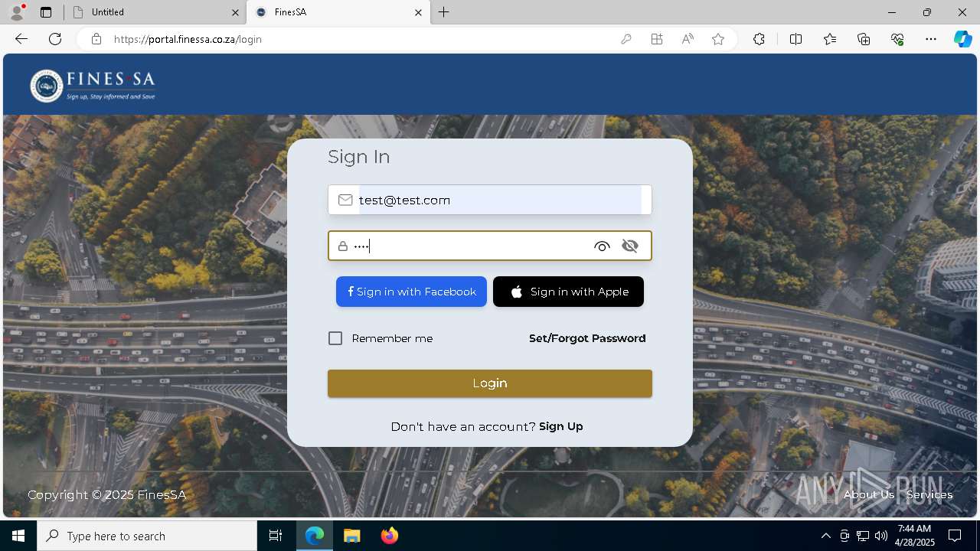
Task: Click the taskbar search box
Action: pos(147,536)
